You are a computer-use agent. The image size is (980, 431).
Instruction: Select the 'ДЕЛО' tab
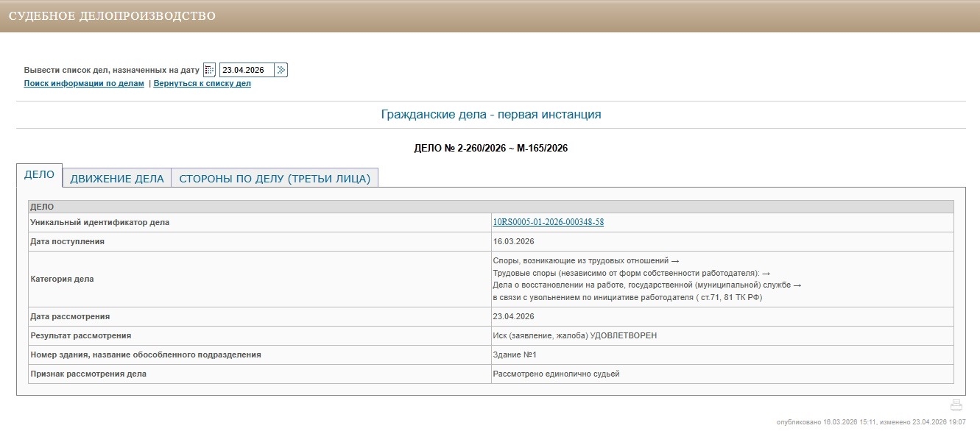(39, 175)
